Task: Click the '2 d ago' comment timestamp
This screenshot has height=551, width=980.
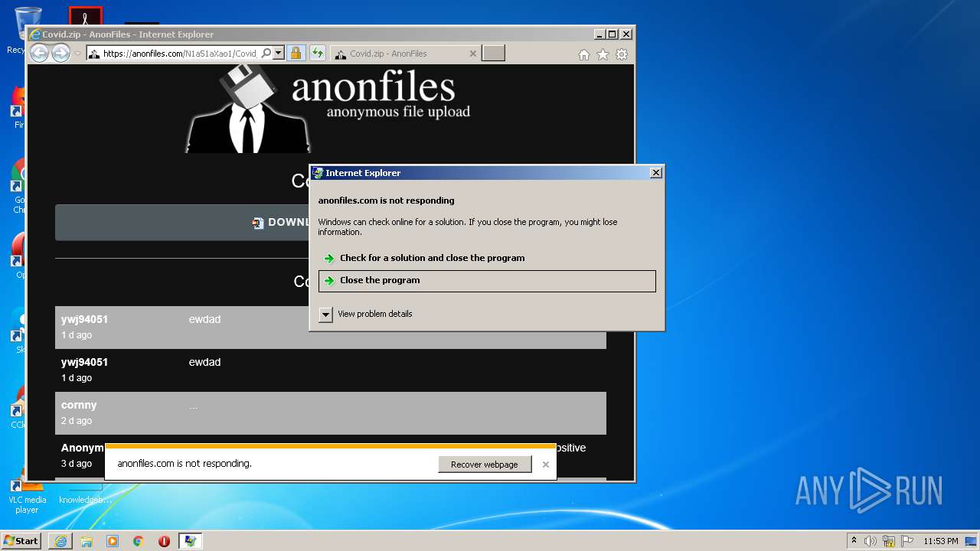Action: tap(77, 421)
